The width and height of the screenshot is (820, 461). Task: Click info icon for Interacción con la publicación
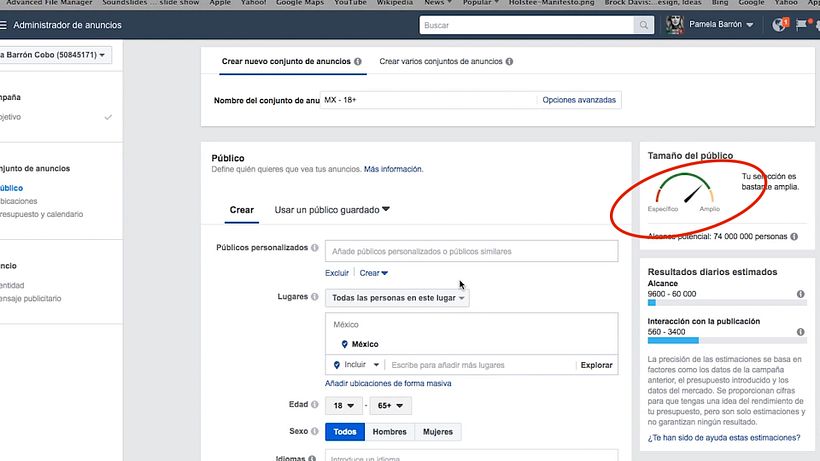click(x=801, y=332)
